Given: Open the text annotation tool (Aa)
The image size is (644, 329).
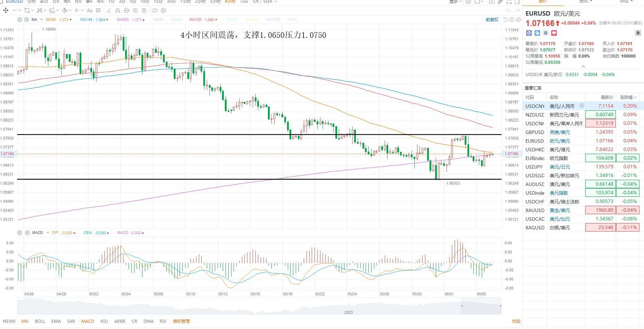Looking at the screenshot, I should point(90,10).
